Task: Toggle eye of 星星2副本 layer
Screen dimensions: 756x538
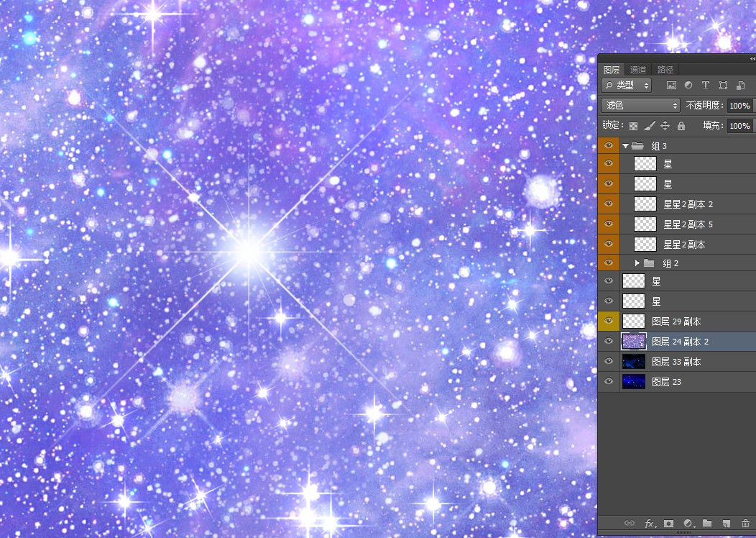Action: (609, 244)
